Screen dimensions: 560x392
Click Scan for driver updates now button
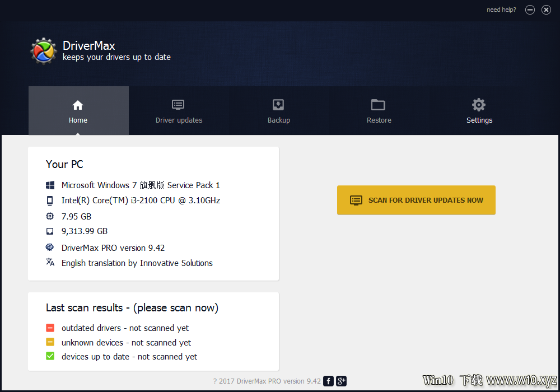tap(416, 200)
